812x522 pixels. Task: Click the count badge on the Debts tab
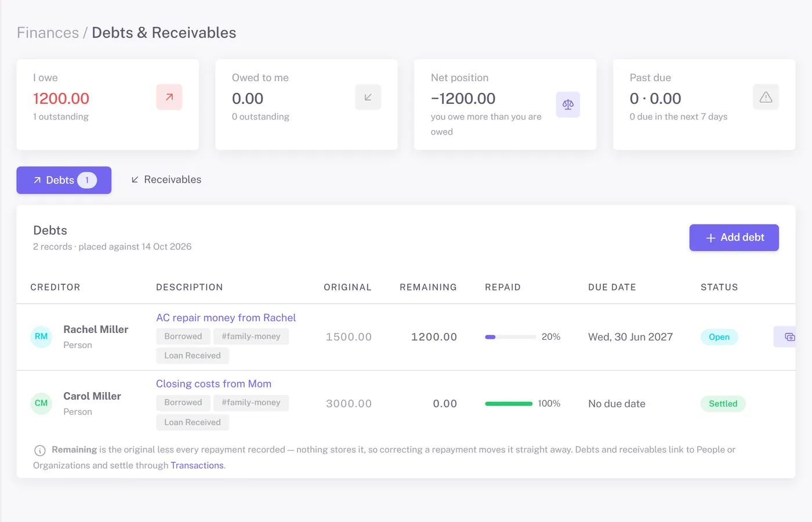87,180
